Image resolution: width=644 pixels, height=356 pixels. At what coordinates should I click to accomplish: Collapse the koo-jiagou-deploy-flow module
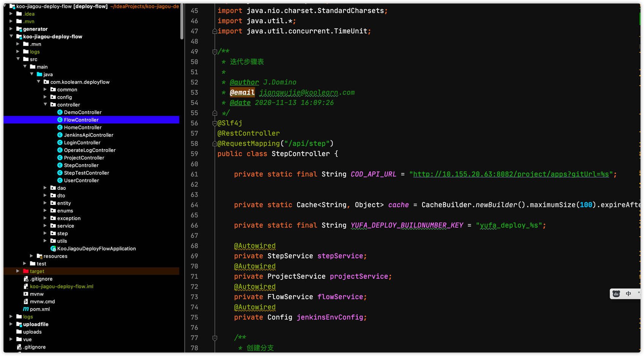tap(11, 36)
